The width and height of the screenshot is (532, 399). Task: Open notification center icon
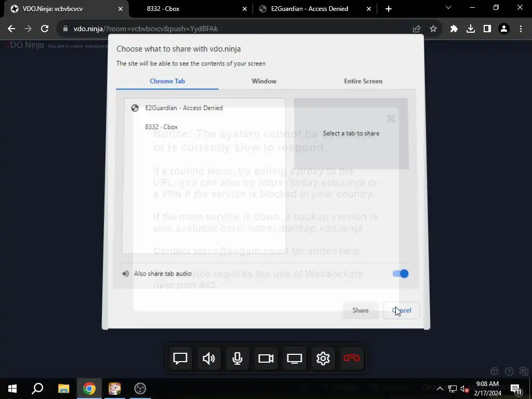516,389
